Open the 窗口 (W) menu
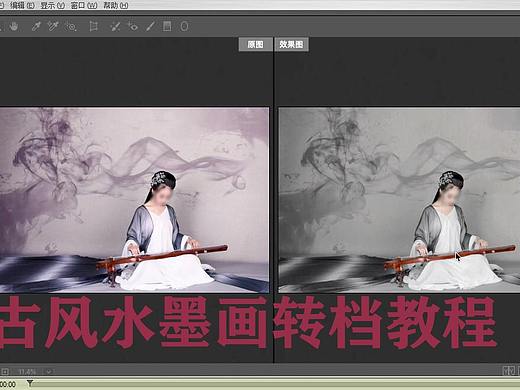This screenshot has width=520, height=390. pyautogui.click(x=84, y=5)
